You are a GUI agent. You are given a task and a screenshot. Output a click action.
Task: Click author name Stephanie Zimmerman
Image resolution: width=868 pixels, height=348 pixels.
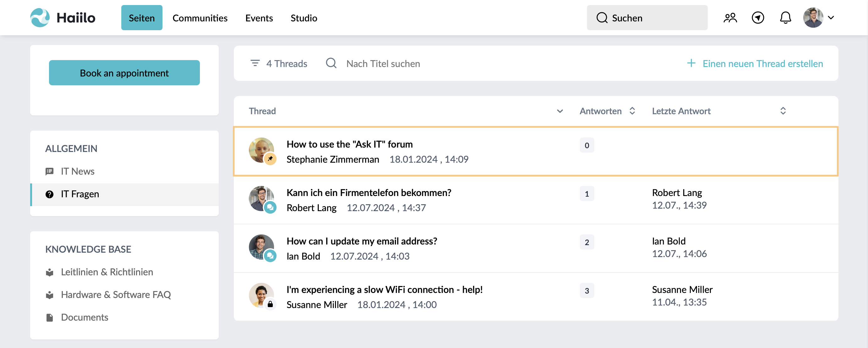click(332, 159)
